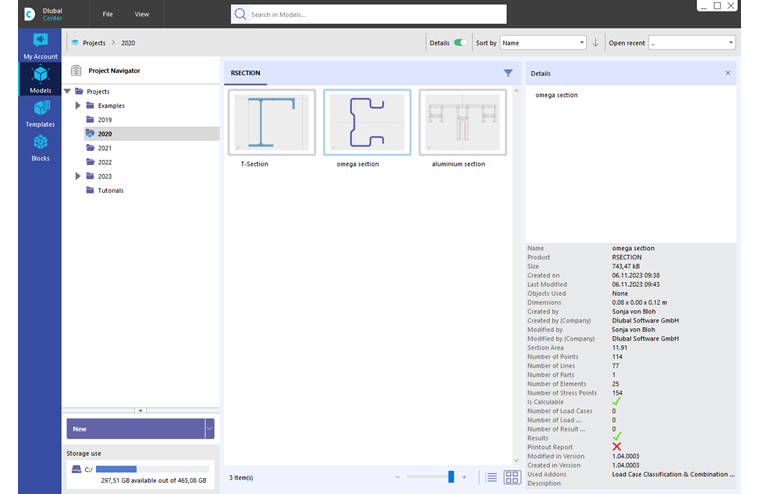Viewport: 760px width, 494px height.
Task: Select the aluminium section thumbnail
Action: point(462,122)
